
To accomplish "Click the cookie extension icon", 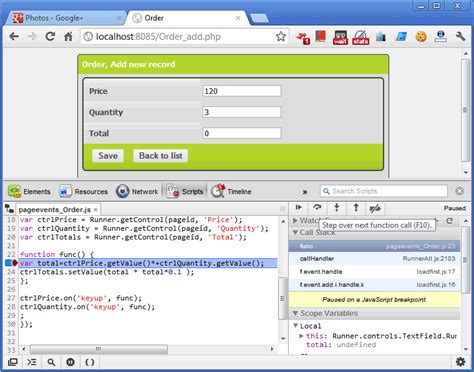I will coord(421,36).
